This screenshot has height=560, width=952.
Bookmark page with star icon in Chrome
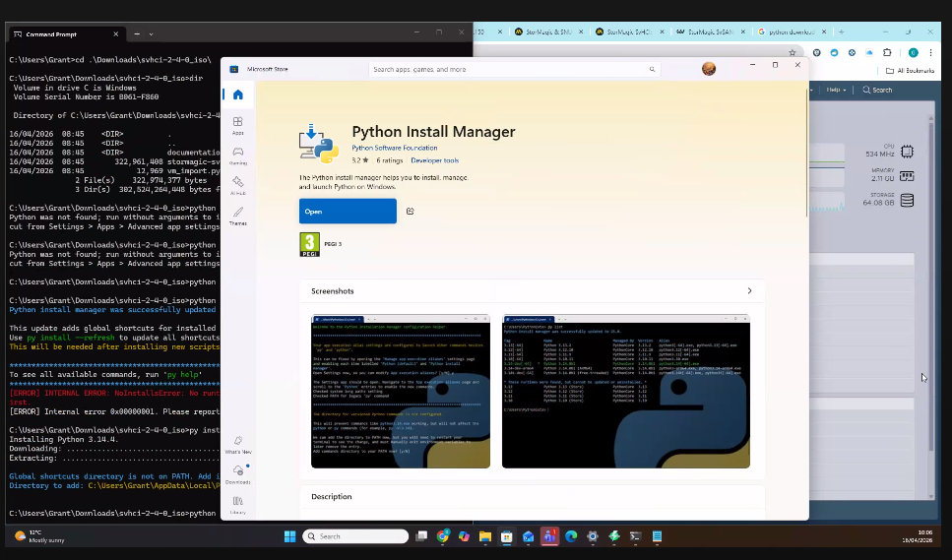point(792,53)
